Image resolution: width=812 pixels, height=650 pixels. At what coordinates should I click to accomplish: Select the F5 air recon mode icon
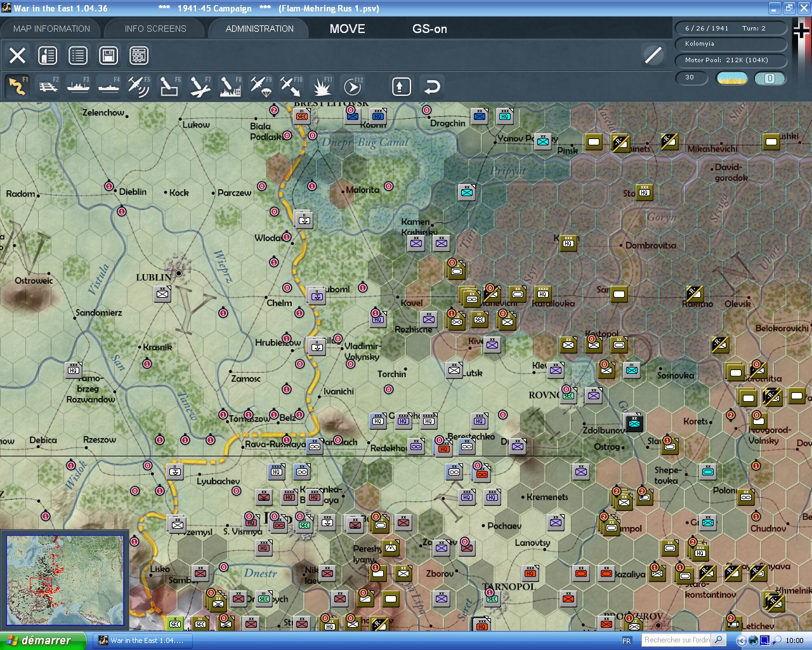(x=139, y=86)
